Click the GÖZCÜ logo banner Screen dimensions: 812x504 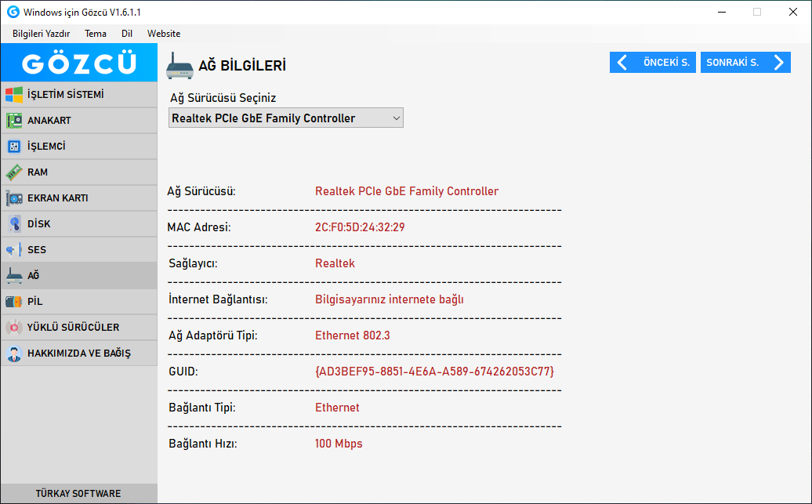click(x=79, y=63)
